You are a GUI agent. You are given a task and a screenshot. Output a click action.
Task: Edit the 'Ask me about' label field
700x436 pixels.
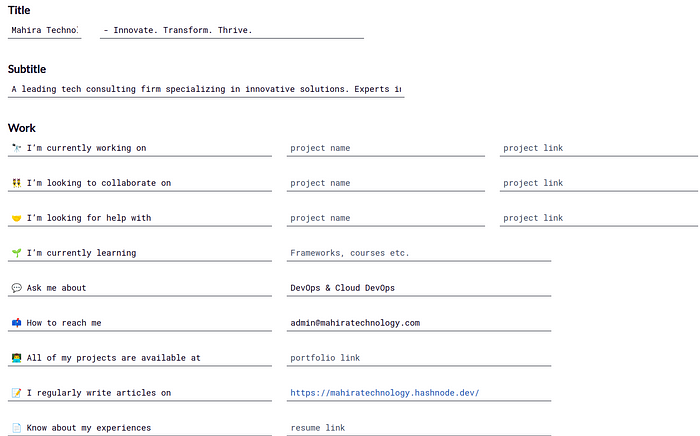tap(140, 288)
